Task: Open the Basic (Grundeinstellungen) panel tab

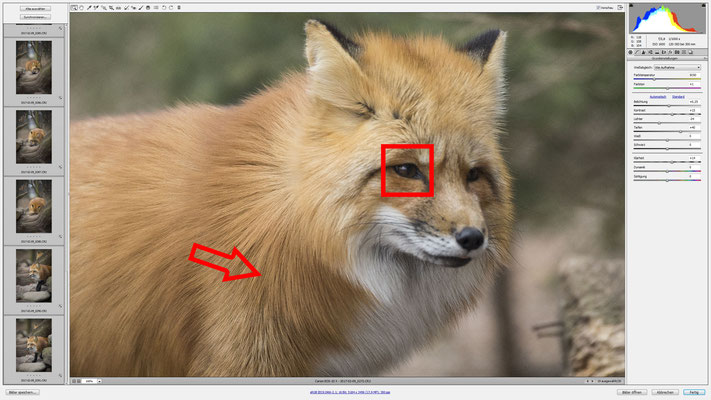Action: click(630, 52)
